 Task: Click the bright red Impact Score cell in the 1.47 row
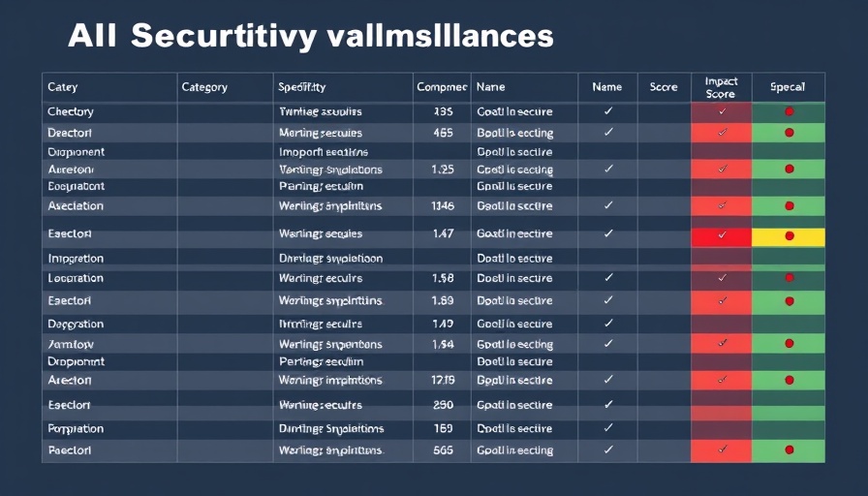(722, 236)
